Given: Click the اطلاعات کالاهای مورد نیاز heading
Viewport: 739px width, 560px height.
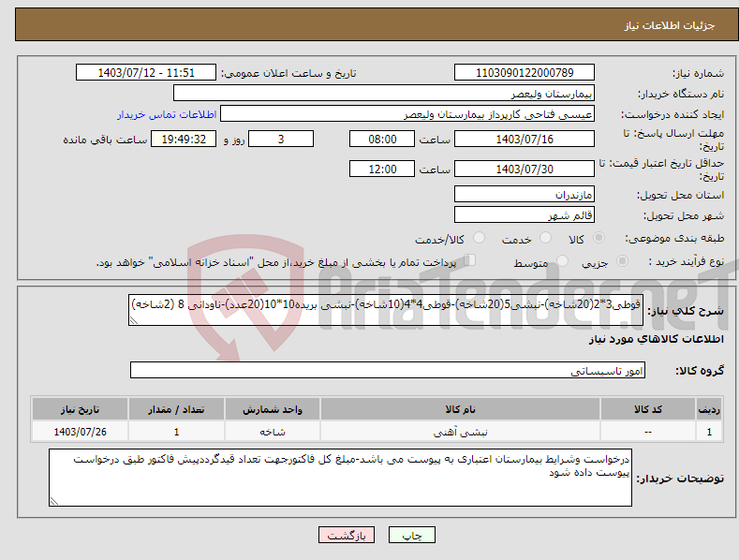Looking at the screenshot, I should [x=656, y=339].
